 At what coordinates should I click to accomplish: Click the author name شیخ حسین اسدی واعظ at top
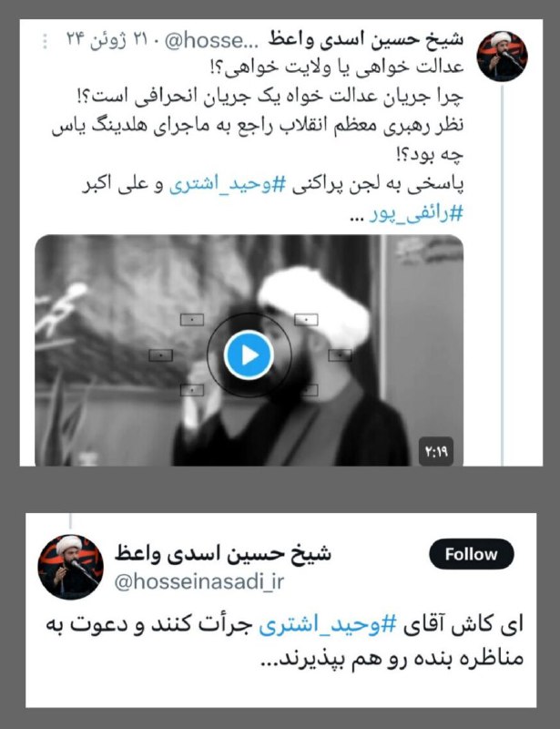(366, 40)
